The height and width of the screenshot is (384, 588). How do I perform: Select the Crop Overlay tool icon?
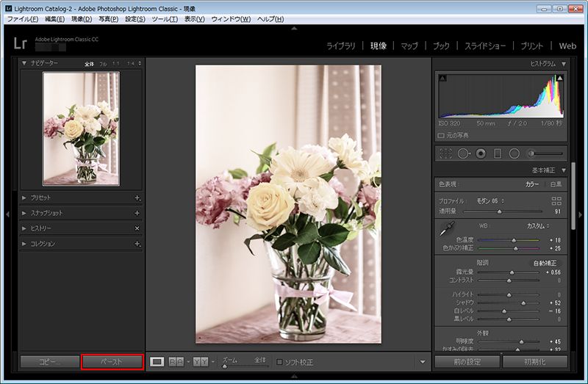[x=445, y=153]
